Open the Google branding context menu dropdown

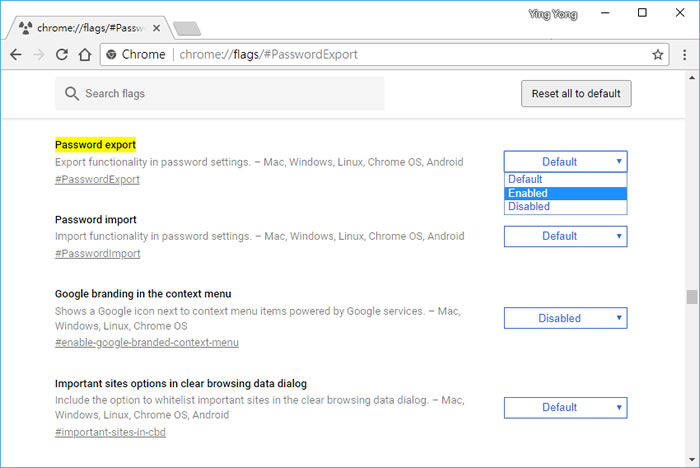[566, 318]
